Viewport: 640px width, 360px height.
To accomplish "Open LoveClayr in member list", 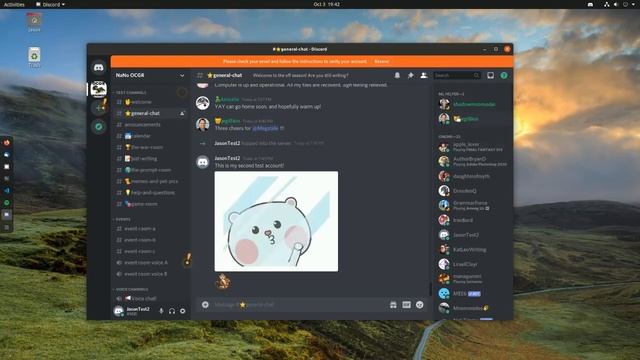I will tap(473, 264).
